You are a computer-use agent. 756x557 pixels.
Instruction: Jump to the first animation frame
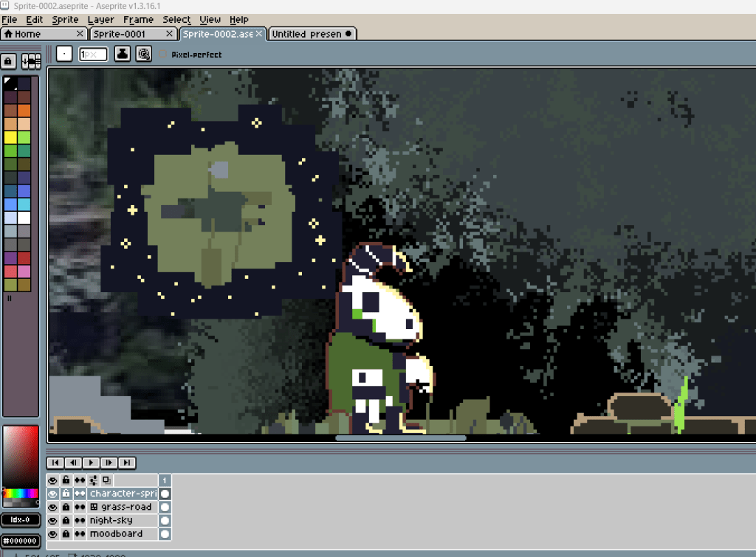[55, 463]
